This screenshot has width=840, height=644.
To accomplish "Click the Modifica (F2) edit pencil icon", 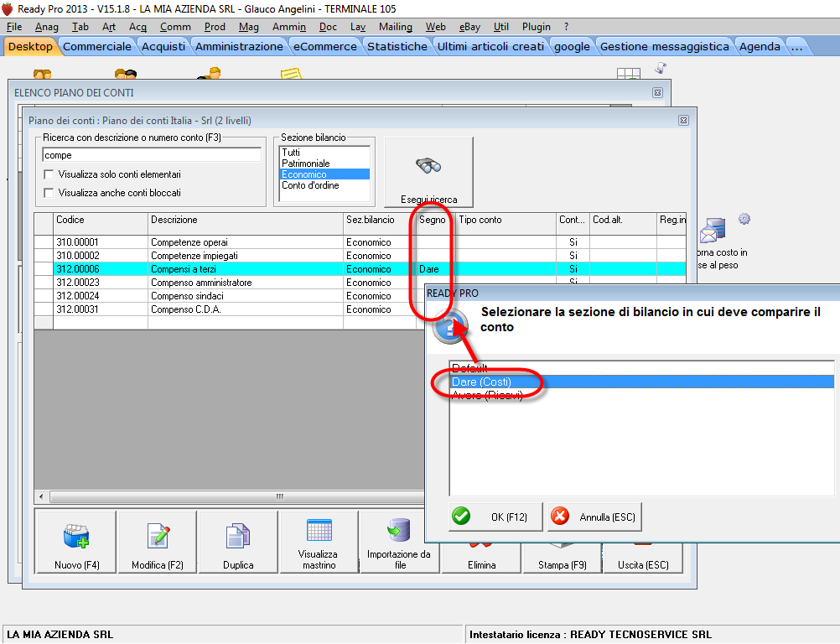I will point(158,535).
